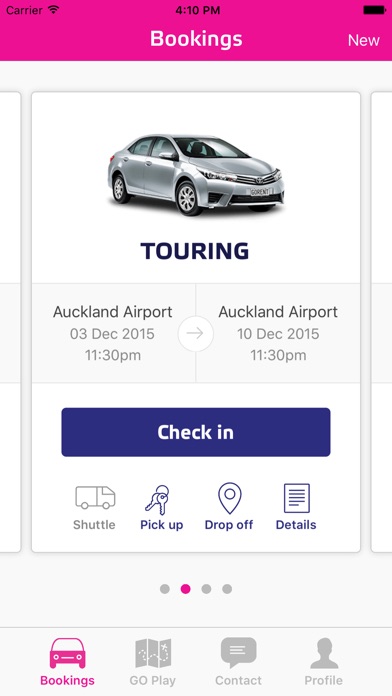Tap the silver Toyota car image
Screen dimensions: 392x696
tap(196, 175)
